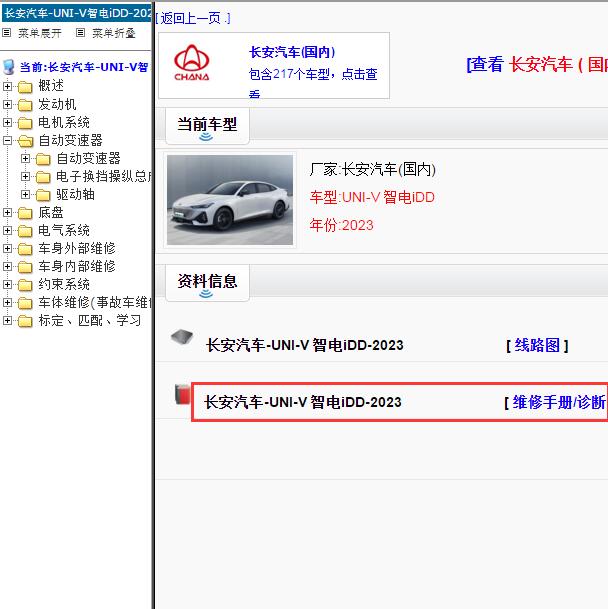Click the 电子换挡操纵总成 folder icon
608x609 pixels.
43,177
